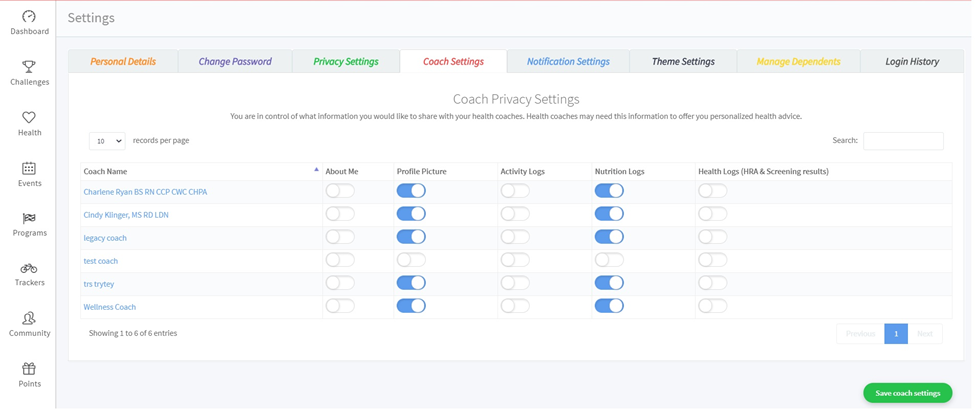975x410 pixels.
Task: Click Save coach settings button
Action: click(x=907, y=393)
